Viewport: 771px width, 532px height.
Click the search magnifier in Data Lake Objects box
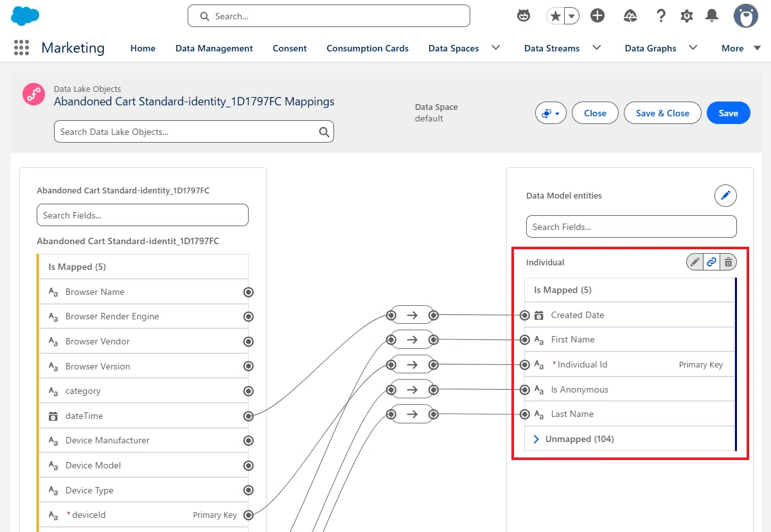coord(324,132)
